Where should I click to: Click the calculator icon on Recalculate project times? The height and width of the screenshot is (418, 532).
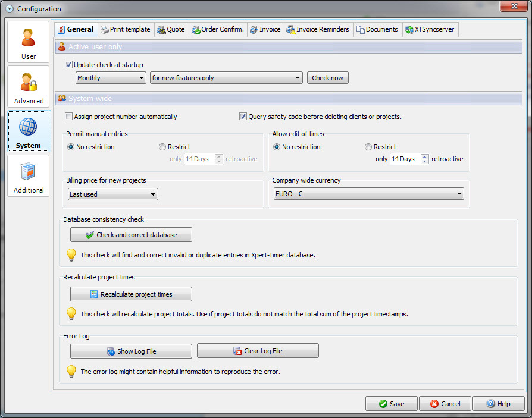click(x=94, y=294)
